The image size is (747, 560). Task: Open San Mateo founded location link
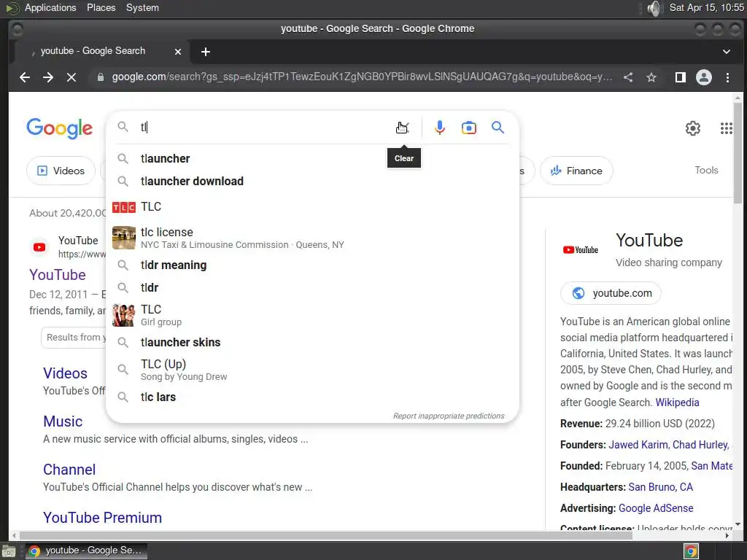click(711, 466)
